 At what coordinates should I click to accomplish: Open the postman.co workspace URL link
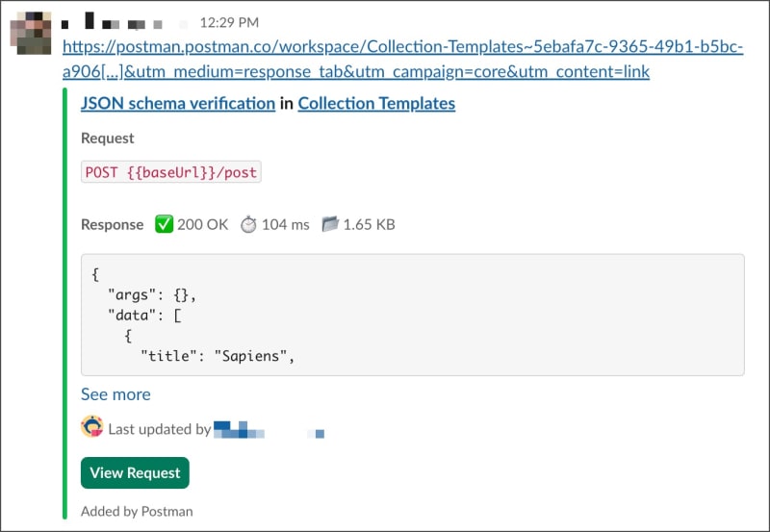402,59
